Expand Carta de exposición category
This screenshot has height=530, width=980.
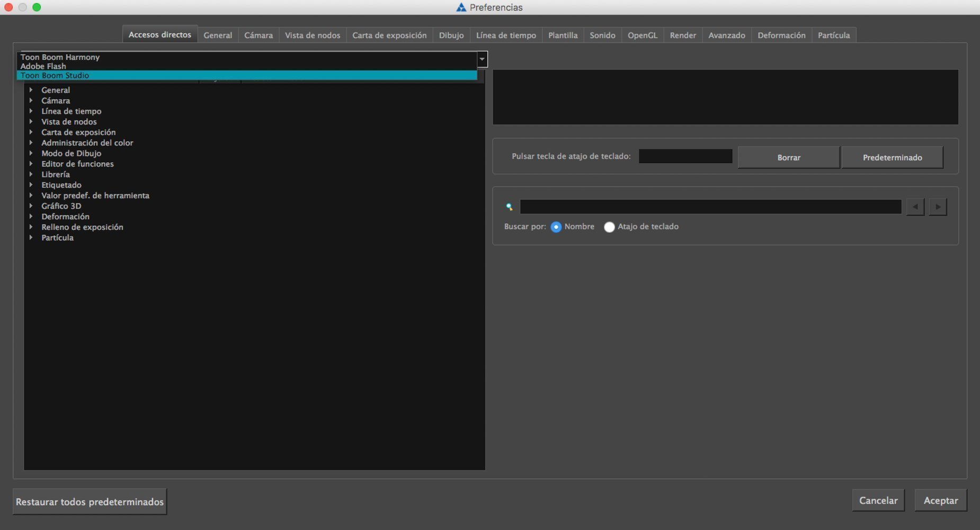pyautogui.click(x=31, y=132)
